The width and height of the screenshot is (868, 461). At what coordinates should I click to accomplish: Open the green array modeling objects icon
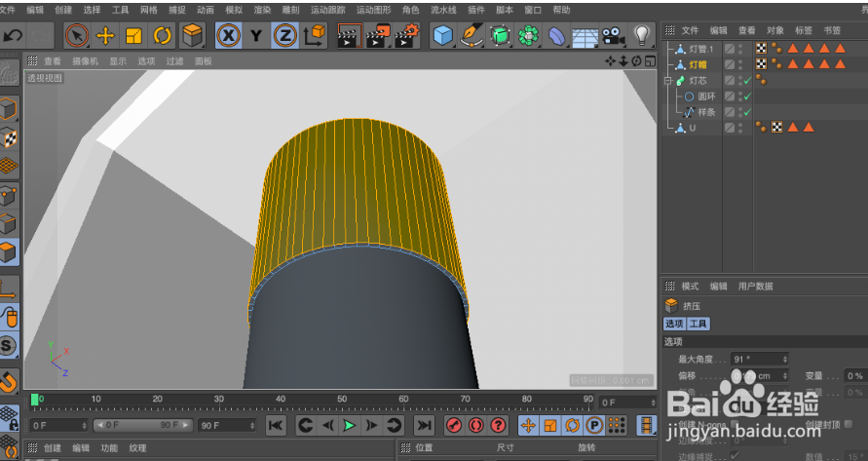[x=528, y=36]
